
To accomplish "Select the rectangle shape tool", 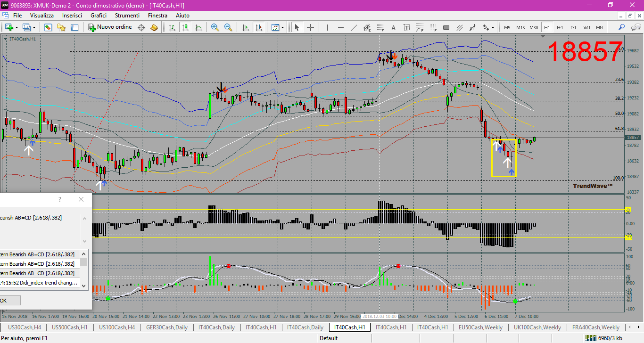I will [446, 27].
